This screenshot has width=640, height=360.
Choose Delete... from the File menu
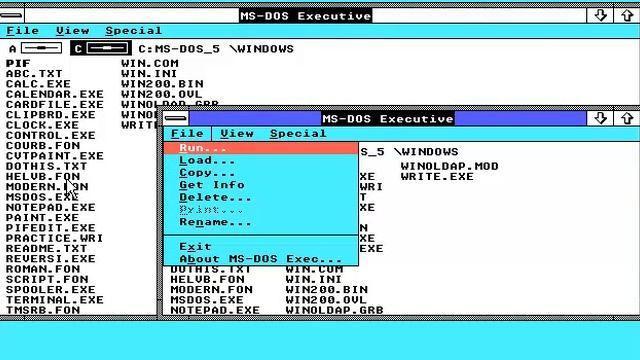pyautogui.click(x=261, y=198)
